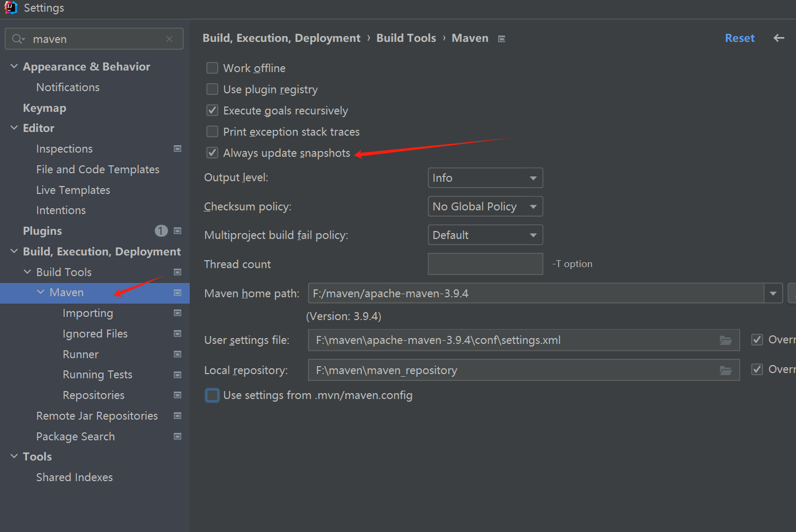Select Live Templates in the tree
Image resolution: width=796 pixels, height=532 pixels.
click(x=73, y=190)
